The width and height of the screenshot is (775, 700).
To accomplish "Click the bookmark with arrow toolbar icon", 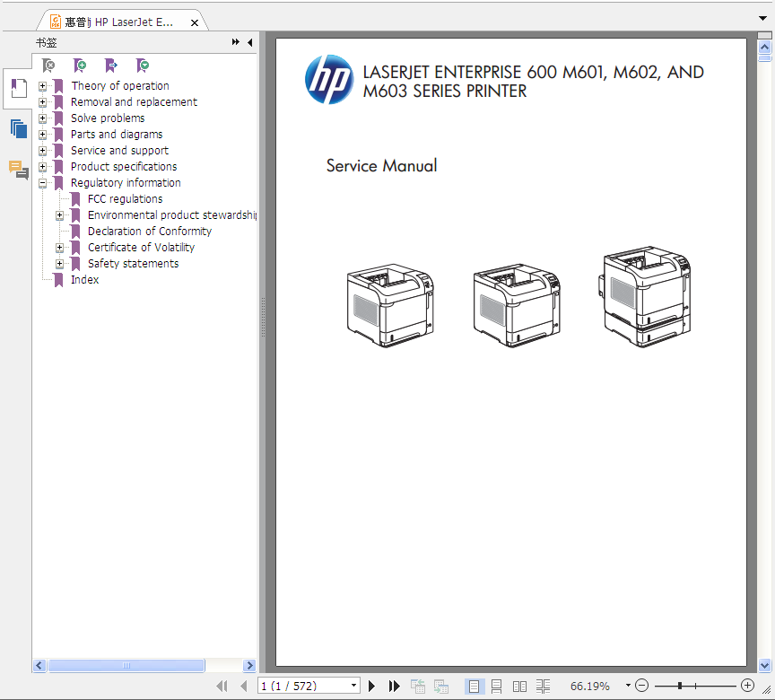I will point(111,66).
